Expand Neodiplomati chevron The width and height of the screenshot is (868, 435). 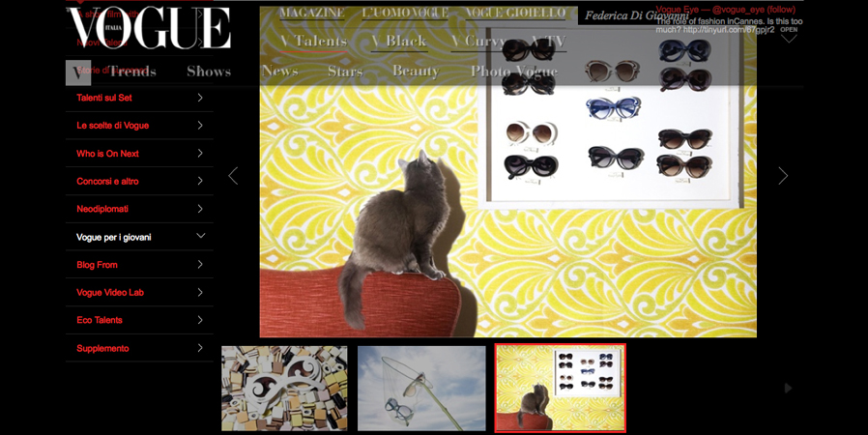200,209
